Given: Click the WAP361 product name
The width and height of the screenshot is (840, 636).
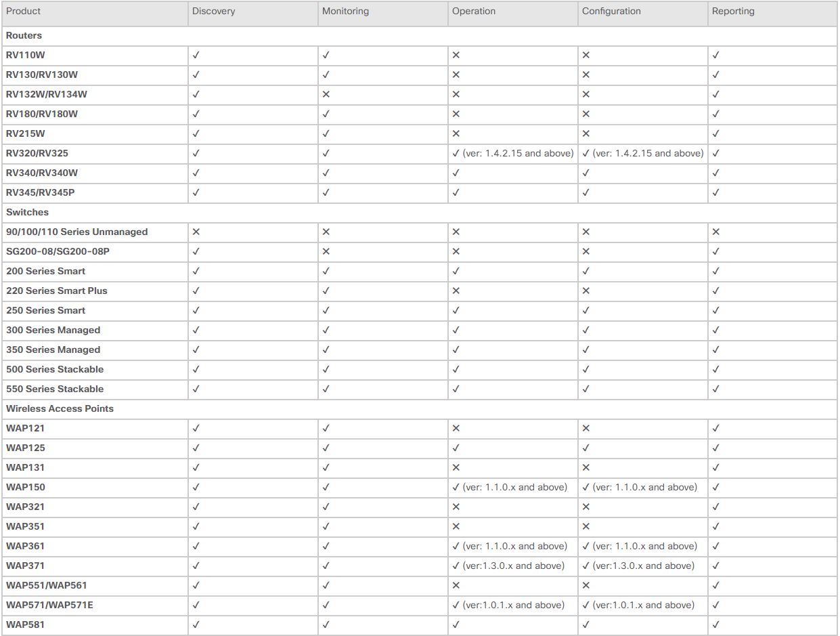Looking at the screenshot, I should click(x=25, y=546).
